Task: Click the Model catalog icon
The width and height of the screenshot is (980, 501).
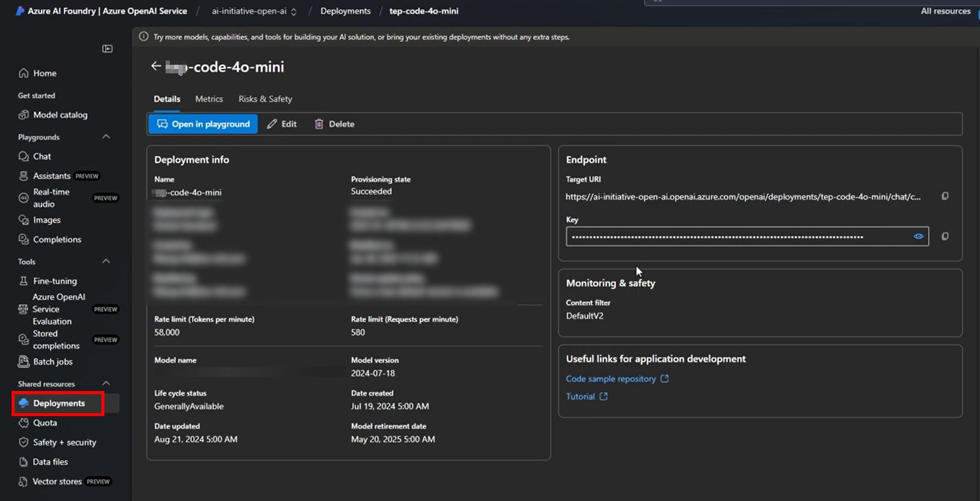Action: [x=24, y=115]
